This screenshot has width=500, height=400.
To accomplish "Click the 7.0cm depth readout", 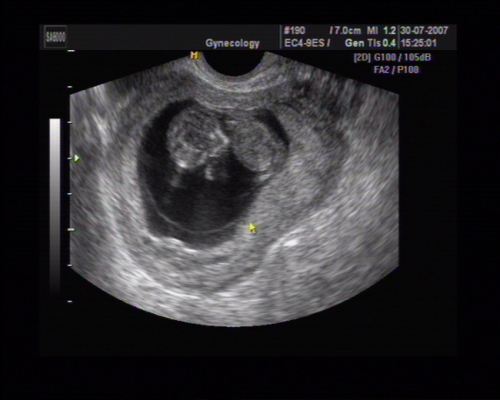I will (x=345, y=31).
